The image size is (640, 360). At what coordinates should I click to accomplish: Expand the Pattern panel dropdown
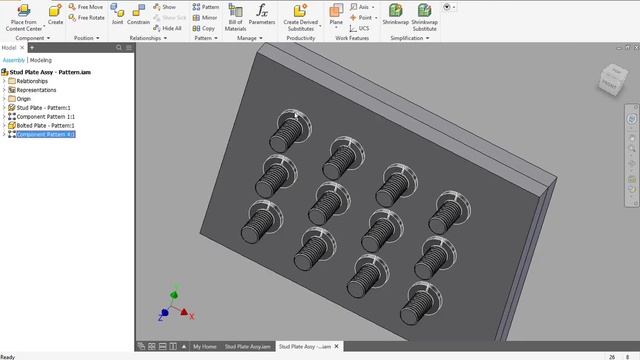point(216,38)
